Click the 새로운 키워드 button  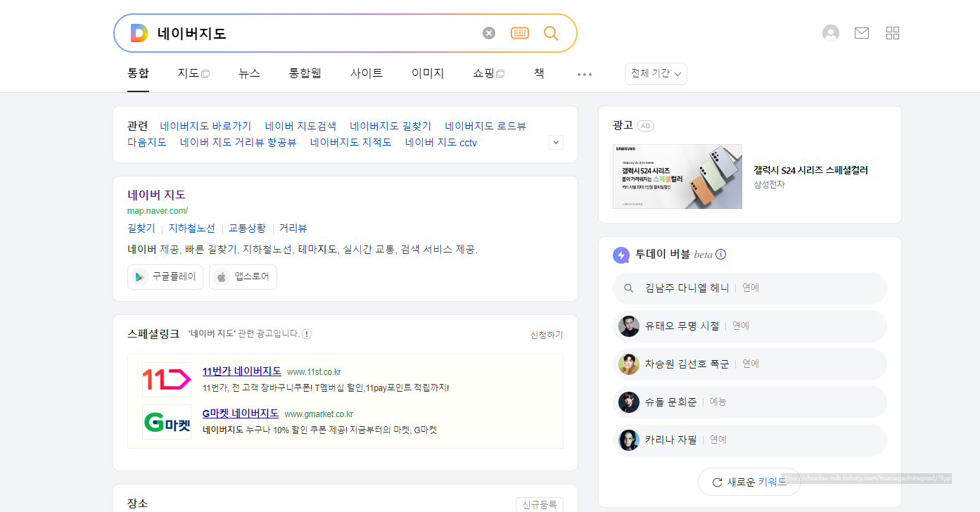pos(749,482)
